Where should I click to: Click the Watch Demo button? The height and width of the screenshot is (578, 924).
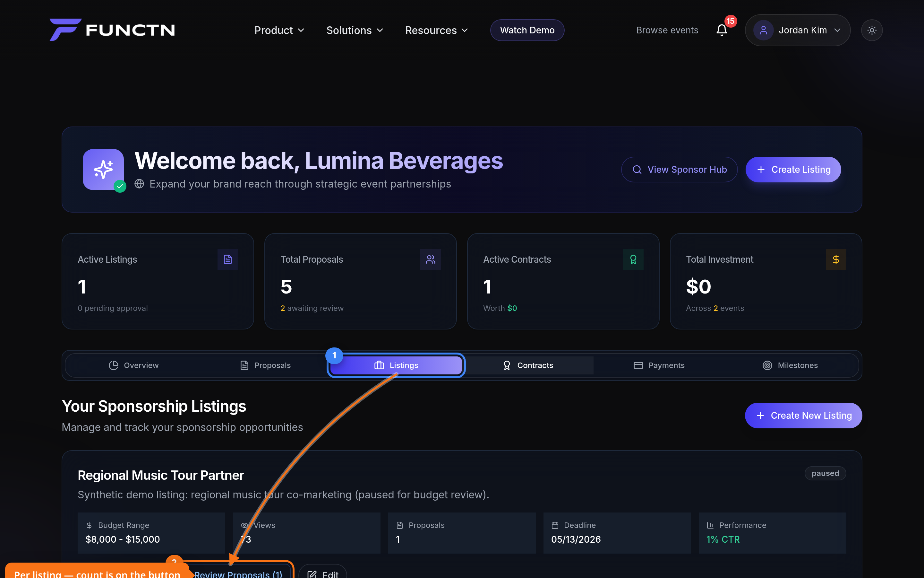point(527,30)
